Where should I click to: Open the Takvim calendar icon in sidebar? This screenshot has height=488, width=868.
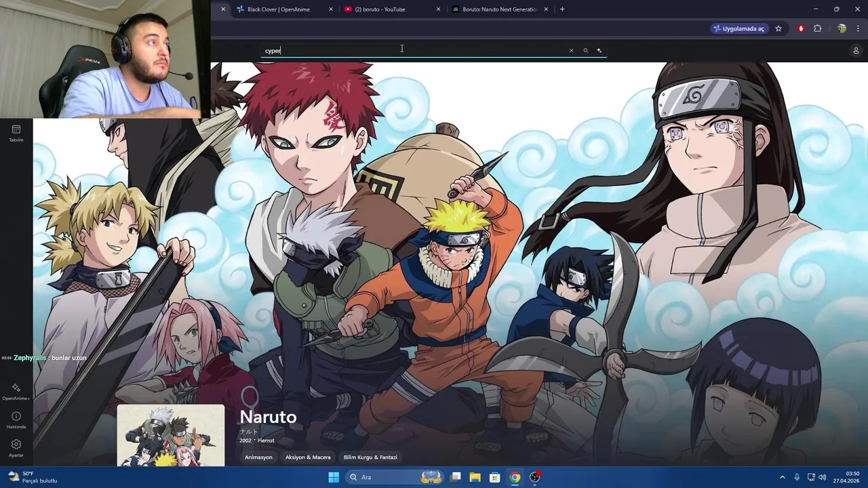click(16, 133)
